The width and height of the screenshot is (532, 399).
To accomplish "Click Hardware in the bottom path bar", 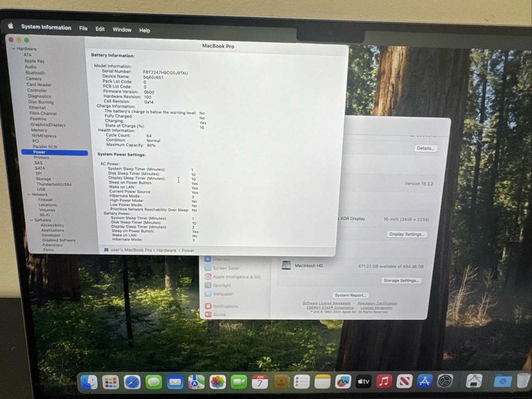I will [x=166, y=250].
